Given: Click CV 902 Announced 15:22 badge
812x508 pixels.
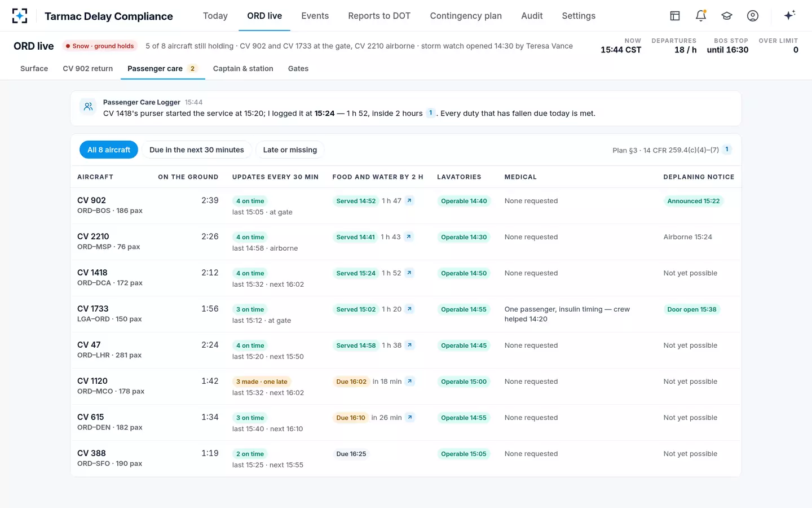Looking at the screenshot, I should pos(694,201).
